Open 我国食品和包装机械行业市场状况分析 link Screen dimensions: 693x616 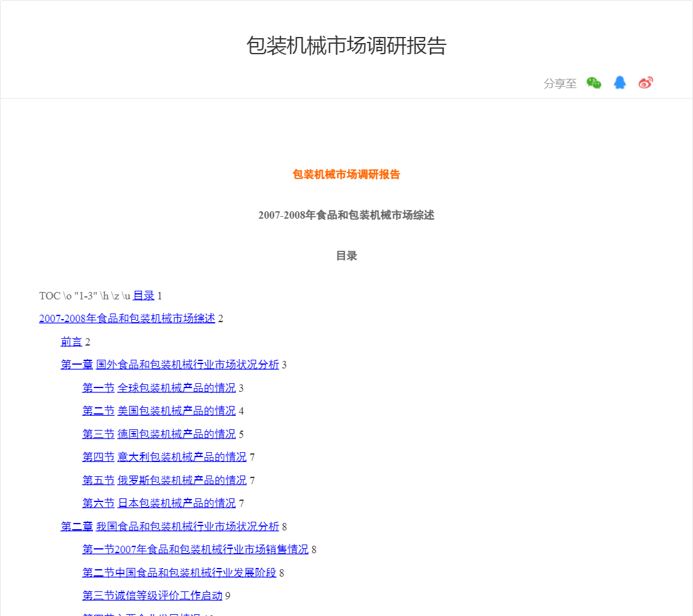point(187,527)
